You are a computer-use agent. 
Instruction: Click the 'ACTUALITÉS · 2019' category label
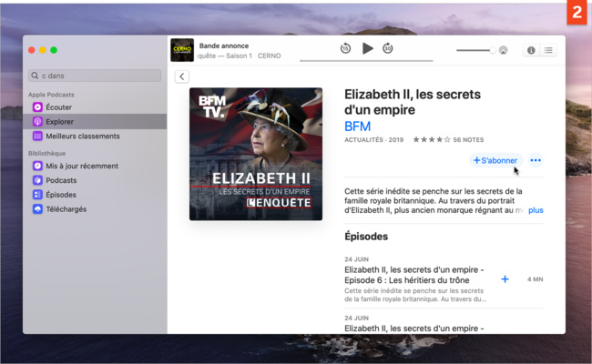[x=373, y=139]
